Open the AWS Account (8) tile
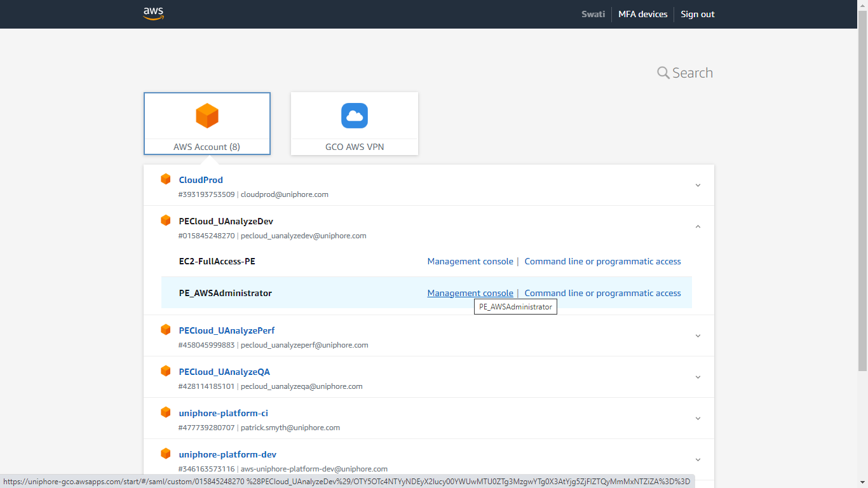The width and height of the screenshot is (868, 488). (207, 123)
